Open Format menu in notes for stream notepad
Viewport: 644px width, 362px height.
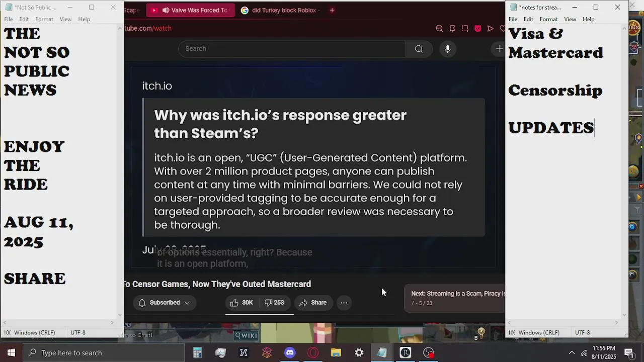tap(548, 19)
